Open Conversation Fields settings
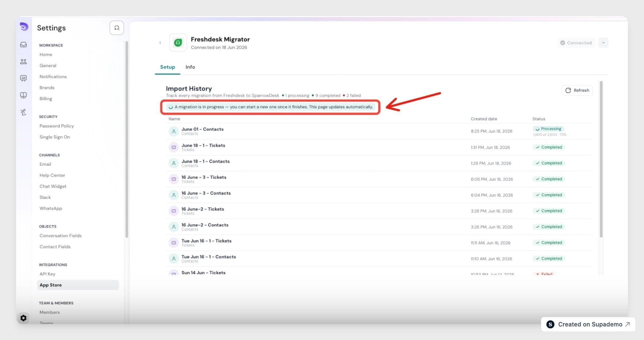This screenshot has width=644, height=340. point(60,236)
